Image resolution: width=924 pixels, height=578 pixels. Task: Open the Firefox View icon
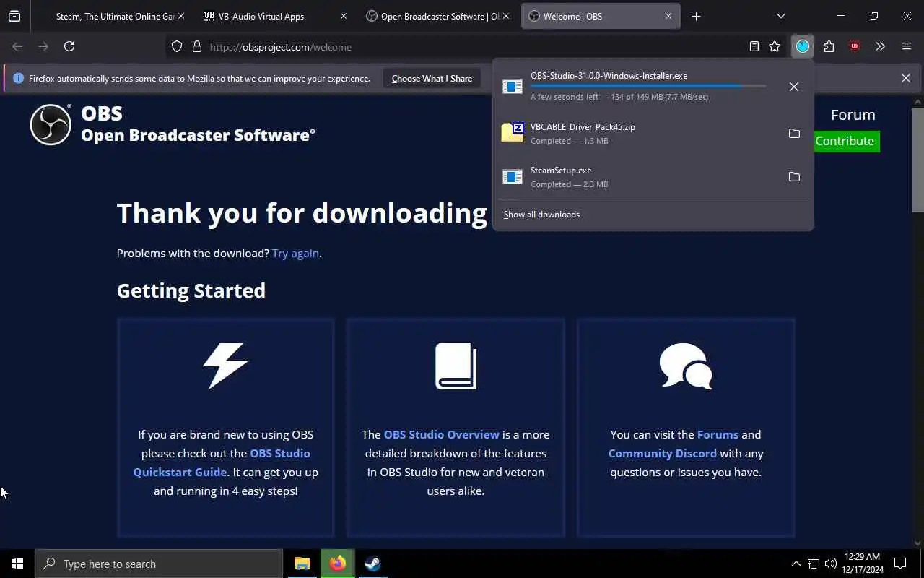coord(14,16)
